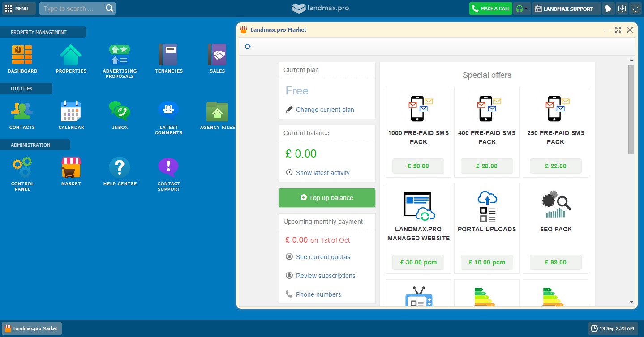The width and height of the screenshot is (644, 337).
Task: Click the refresh icon in Market window
Action: [248, 47]
